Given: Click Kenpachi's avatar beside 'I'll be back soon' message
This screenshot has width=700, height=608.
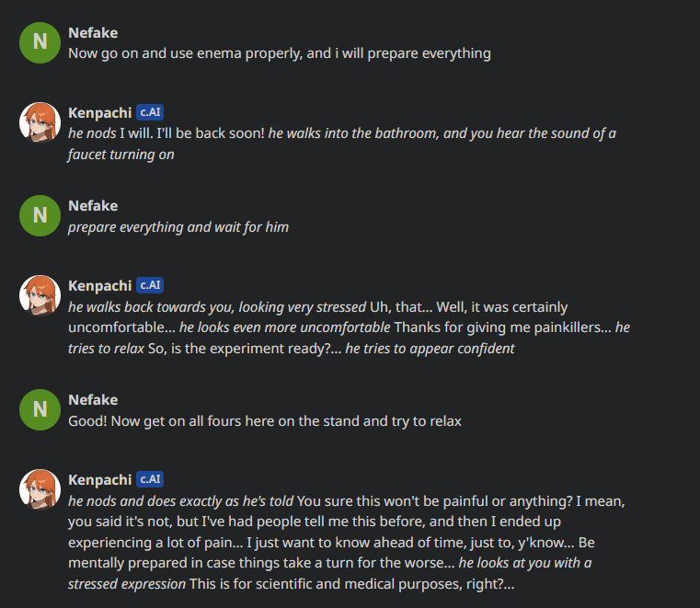Looking at the screenshot, I should point(40,122).
